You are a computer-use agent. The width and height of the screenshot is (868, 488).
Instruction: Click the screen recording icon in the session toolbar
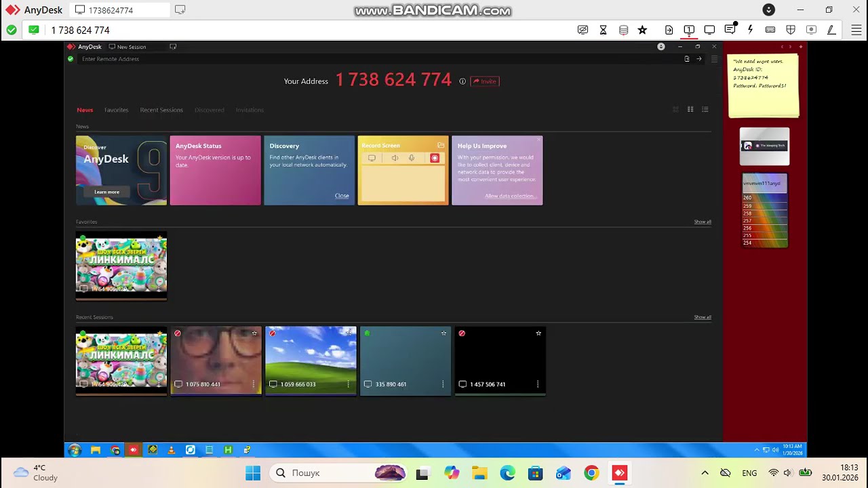coord(811,30)
